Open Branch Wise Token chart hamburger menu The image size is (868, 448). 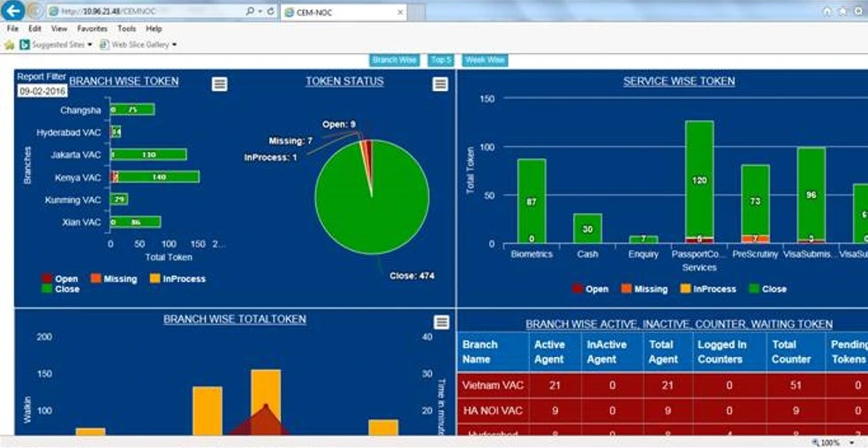(220, 84)
